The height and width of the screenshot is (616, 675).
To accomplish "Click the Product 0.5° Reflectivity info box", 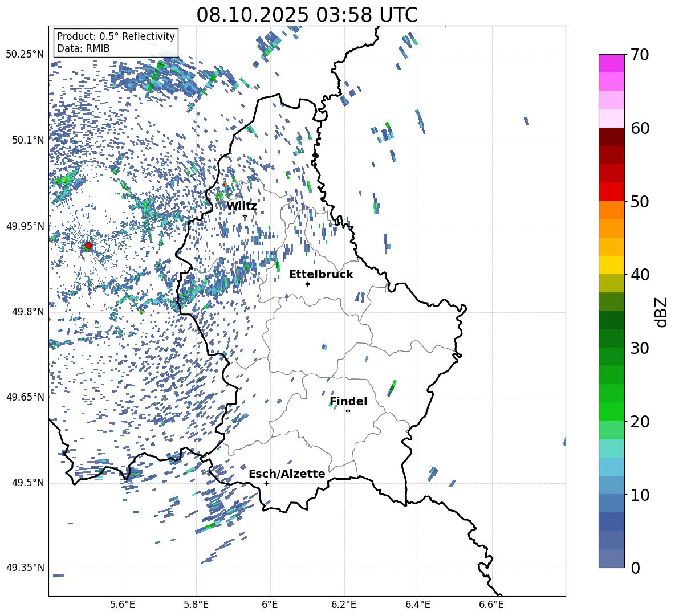I will point(116,43).
